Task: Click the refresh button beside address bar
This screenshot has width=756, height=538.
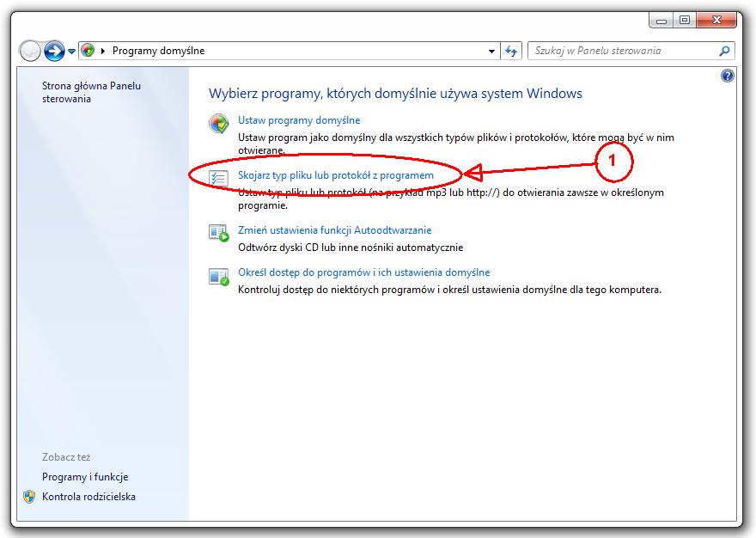Action: coord(511,51)
